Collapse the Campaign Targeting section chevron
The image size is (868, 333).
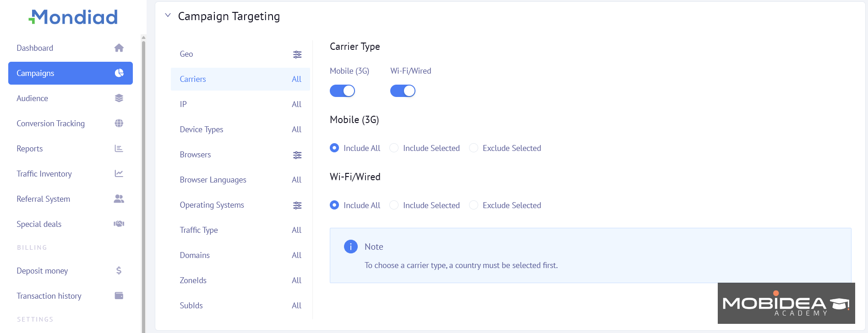click(168, 16)
